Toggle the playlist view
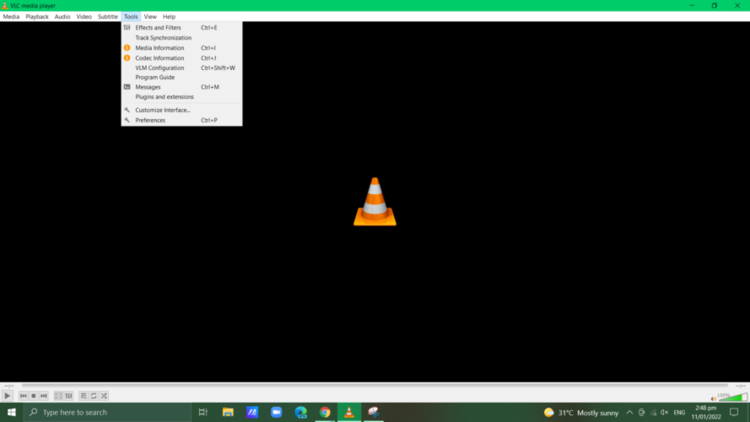Image resolution: width=750 pixels, height=422 pixels. pos(84,396)
